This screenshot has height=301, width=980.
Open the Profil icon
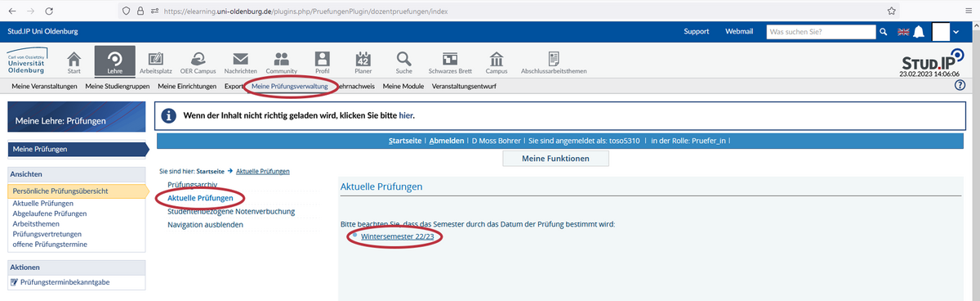click(323, 62)
